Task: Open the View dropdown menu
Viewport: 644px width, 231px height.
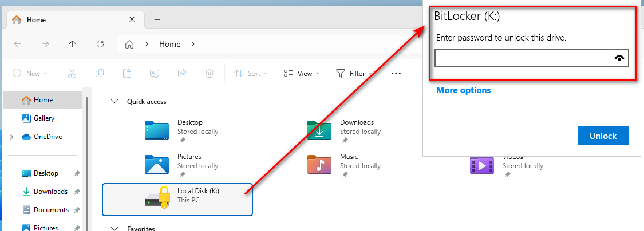Action: tap(302, 73)
